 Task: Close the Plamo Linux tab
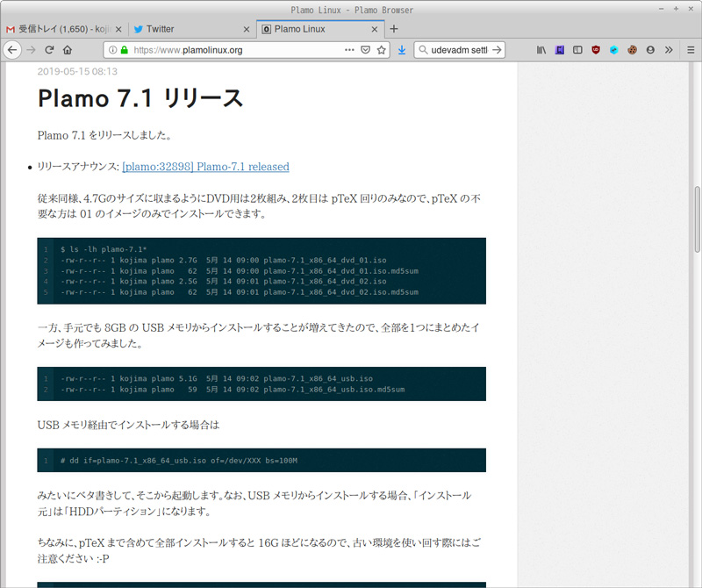pyautogui.click(x=375, y=29)
